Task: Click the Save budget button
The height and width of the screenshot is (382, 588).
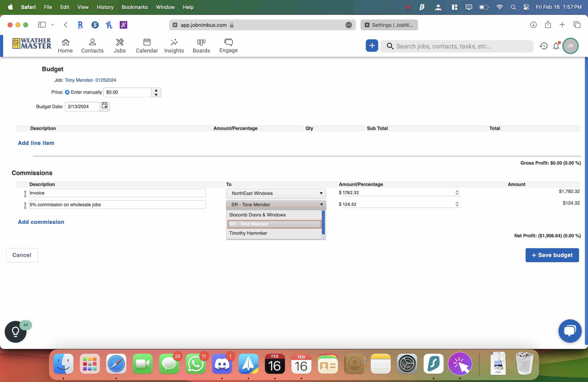Action: [552, 255]
